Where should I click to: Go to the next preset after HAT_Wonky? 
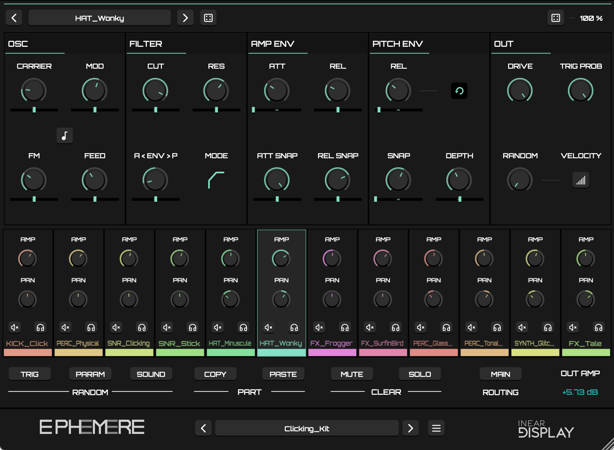click(185, 18)
